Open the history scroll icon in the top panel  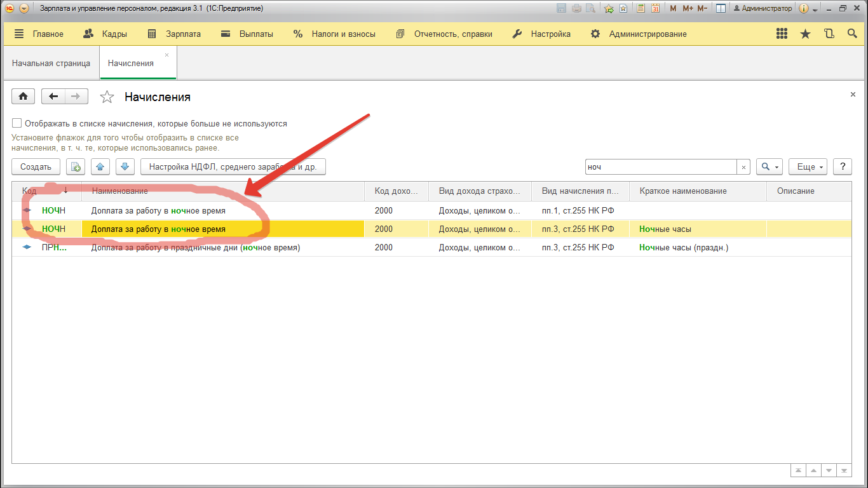[x=829, y=34]
